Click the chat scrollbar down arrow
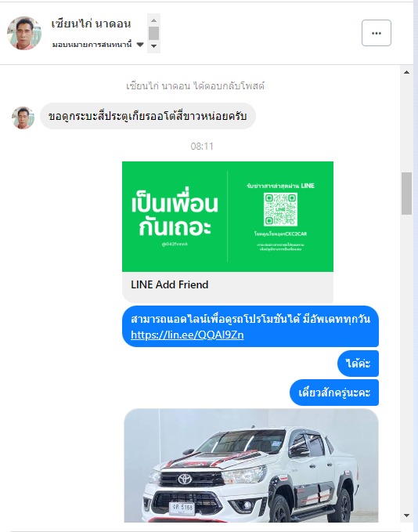Viewport: 418px width, 532px height. pos(406,516)
